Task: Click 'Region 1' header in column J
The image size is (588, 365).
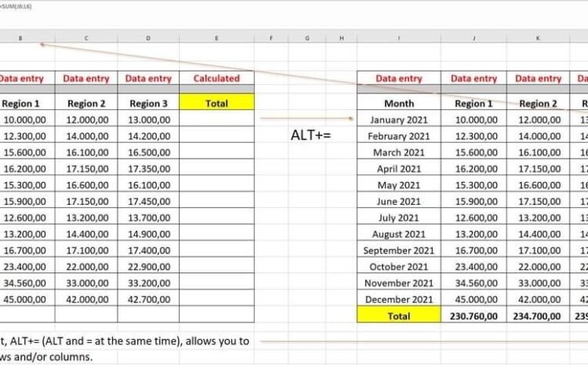Action: click(x=474, y=104)
